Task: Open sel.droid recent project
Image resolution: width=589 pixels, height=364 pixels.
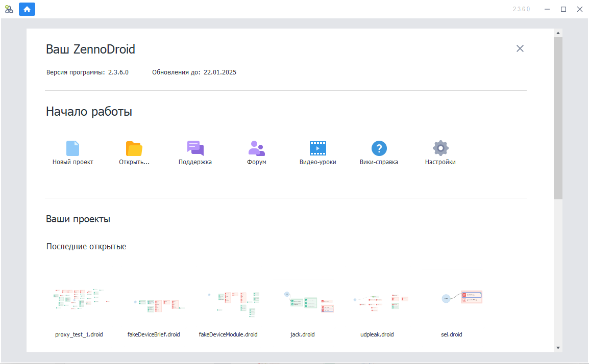Action: [x=452, y=298]
